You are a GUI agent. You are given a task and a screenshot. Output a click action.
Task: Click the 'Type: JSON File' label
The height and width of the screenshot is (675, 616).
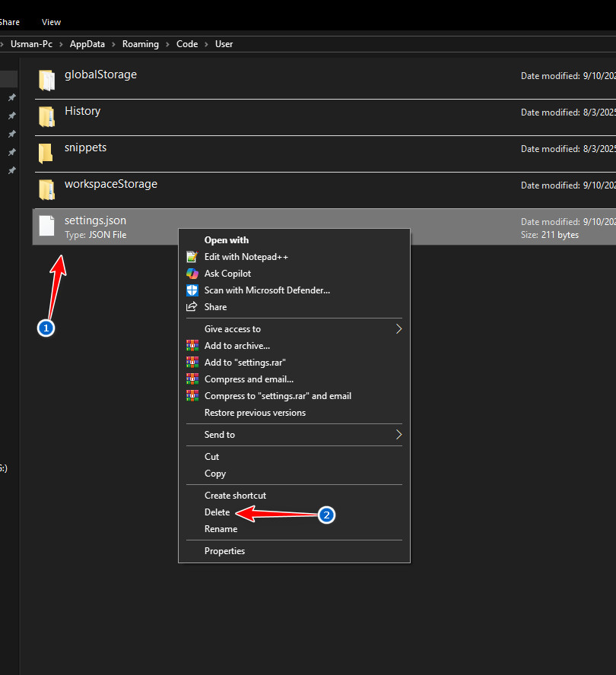coord(96,235)
